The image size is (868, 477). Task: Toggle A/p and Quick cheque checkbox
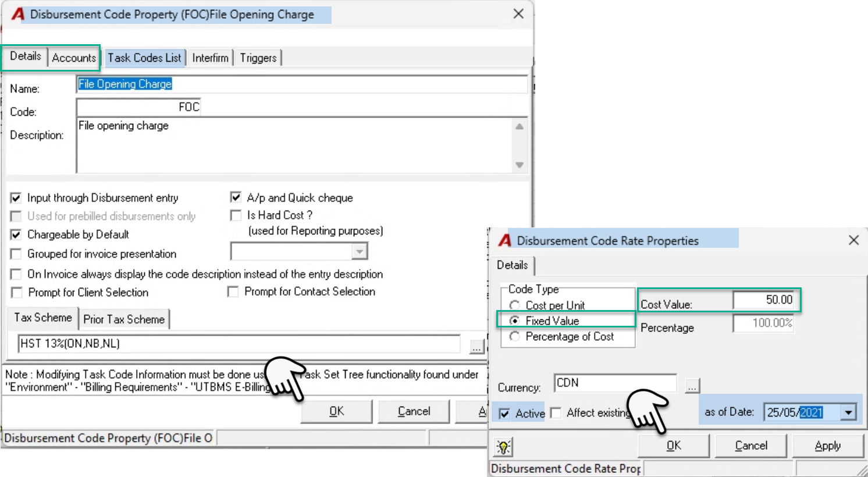[236, 198]
